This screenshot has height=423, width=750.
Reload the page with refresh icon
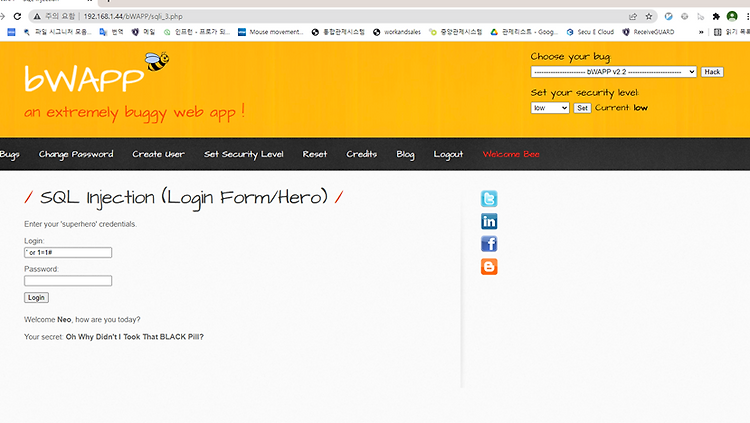17,16
